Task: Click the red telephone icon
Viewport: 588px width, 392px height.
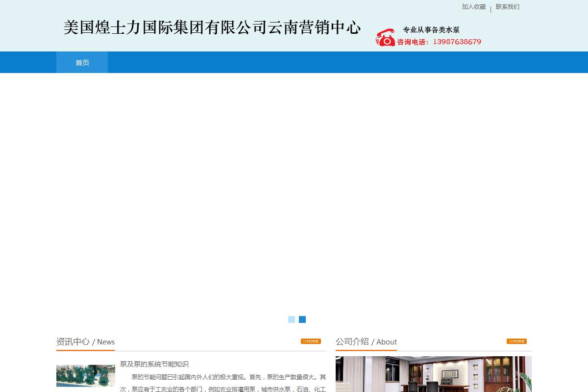Action: [x=385, y=38]
